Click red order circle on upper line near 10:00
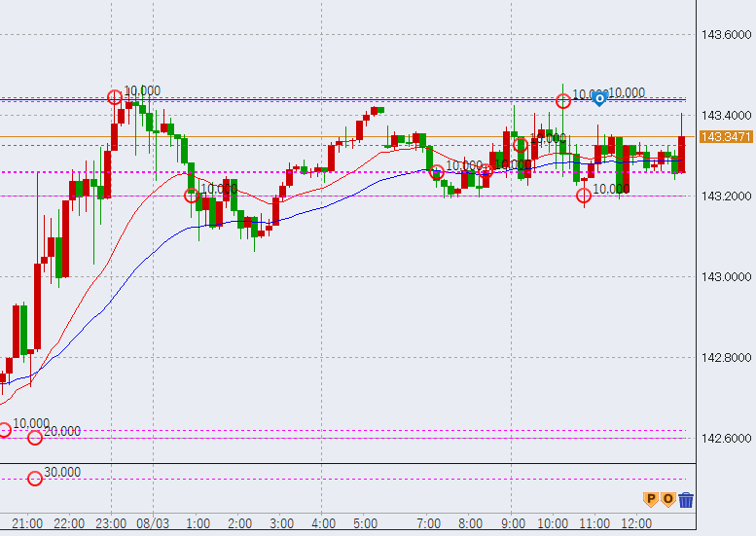The height and width of the screenshot is (536, 756). coord(563,101)
